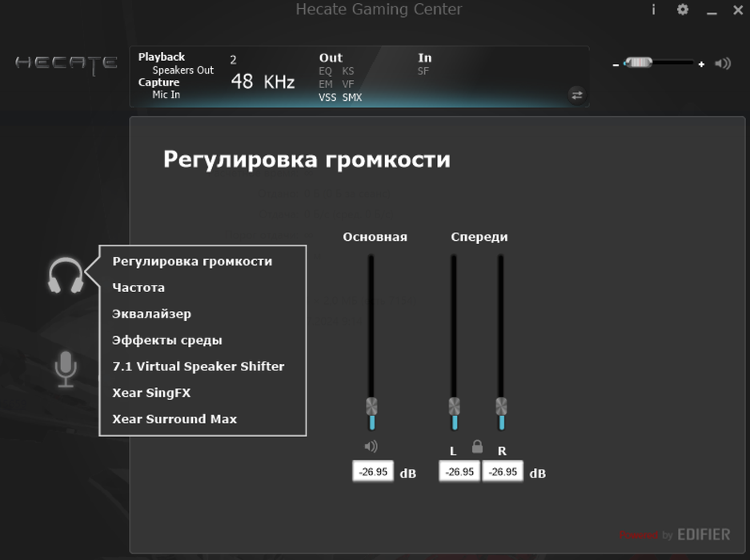Open Xear Surround Max menu entry
This screenshot has height=560, width=750.
tap(174, 419)
